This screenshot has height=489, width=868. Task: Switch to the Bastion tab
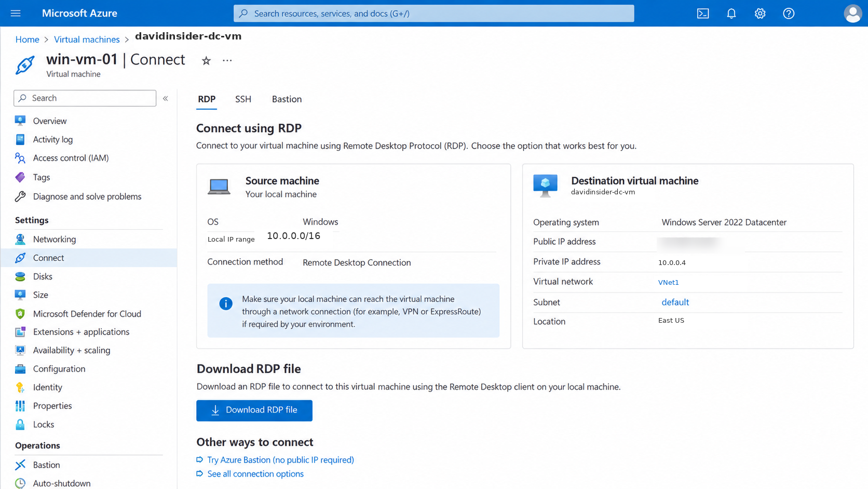tap(287, 99)
